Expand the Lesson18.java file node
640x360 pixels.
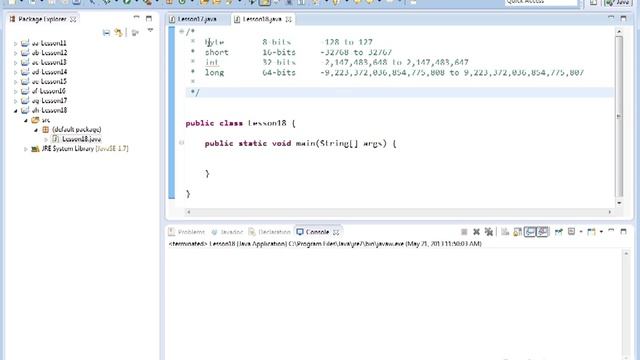click(46, 140)
